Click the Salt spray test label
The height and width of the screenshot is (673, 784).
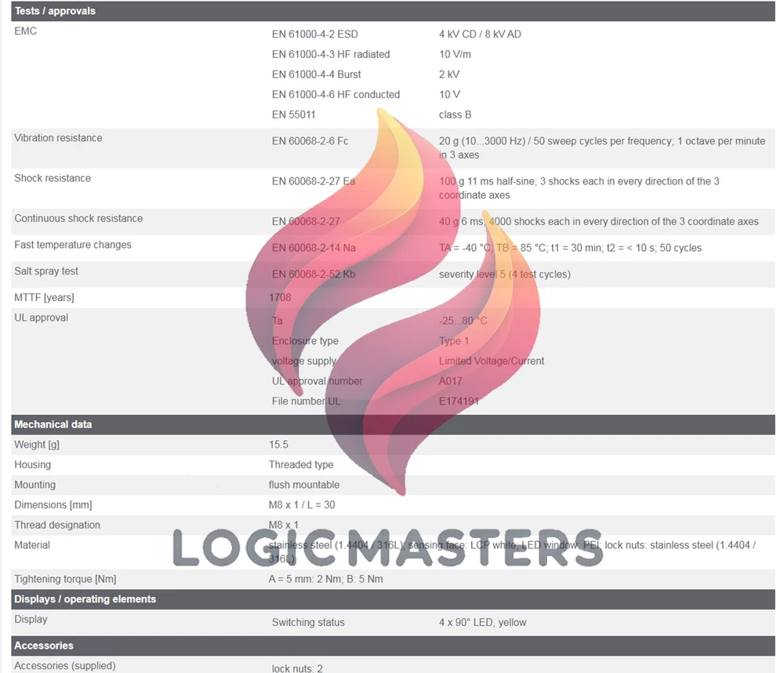point(46,271)
